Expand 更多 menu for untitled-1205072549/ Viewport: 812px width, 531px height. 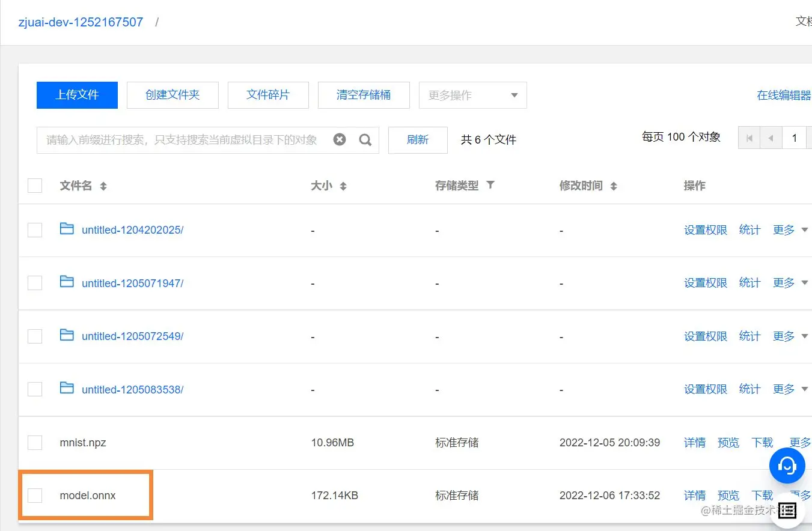click(x=790, y=336)
